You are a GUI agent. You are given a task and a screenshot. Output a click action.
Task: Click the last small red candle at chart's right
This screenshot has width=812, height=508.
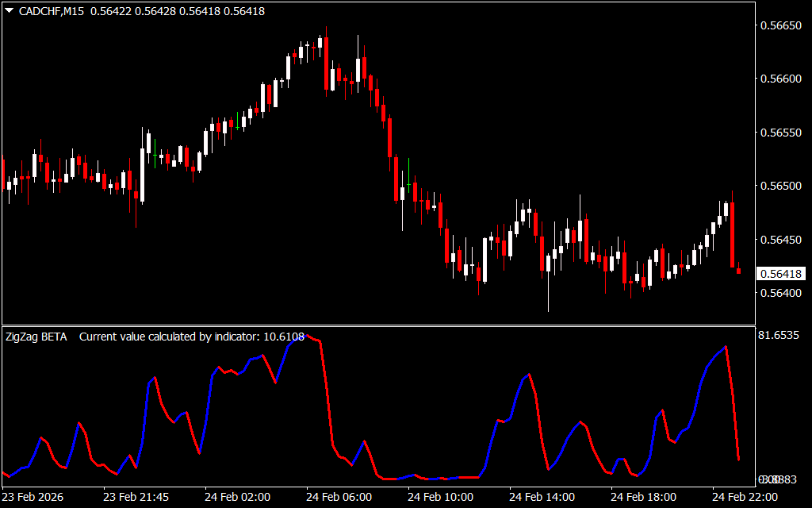739,271
